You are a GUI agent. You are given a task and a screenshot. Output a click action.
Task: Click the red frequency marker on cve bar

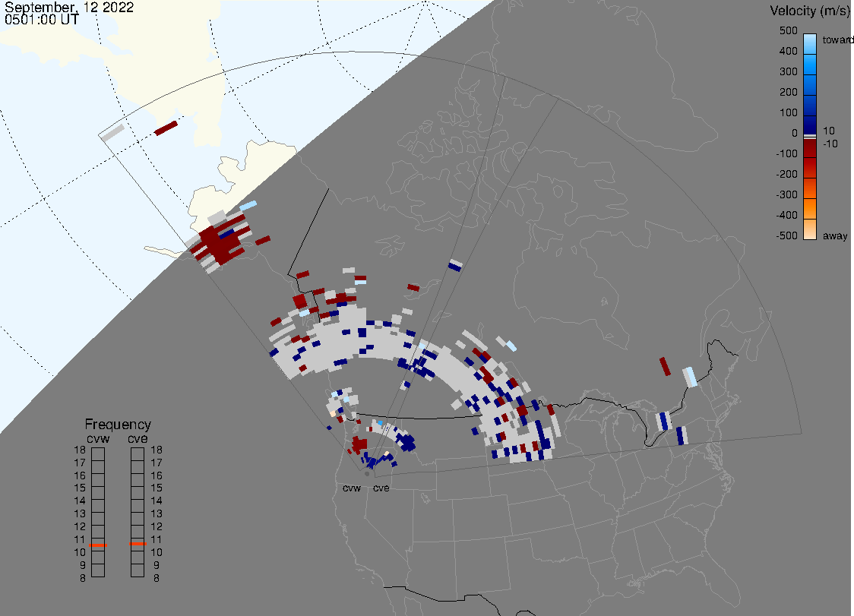click(x=138, y=544)
